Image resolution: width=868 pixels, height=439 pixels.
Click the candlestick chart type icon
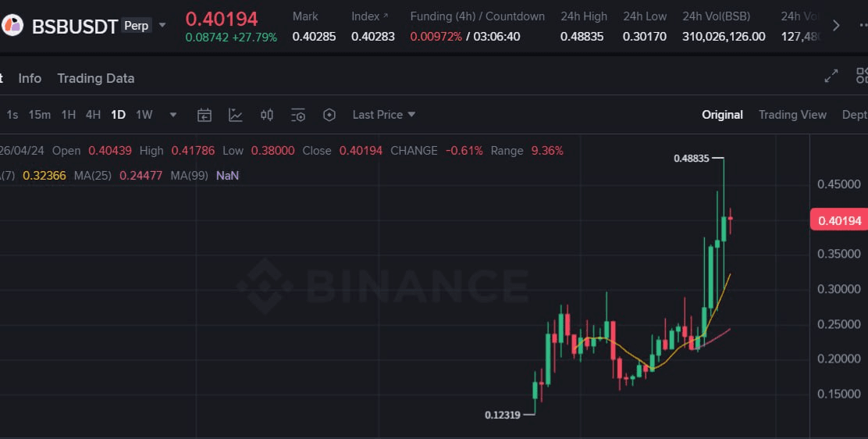click(x=267, y=115)
